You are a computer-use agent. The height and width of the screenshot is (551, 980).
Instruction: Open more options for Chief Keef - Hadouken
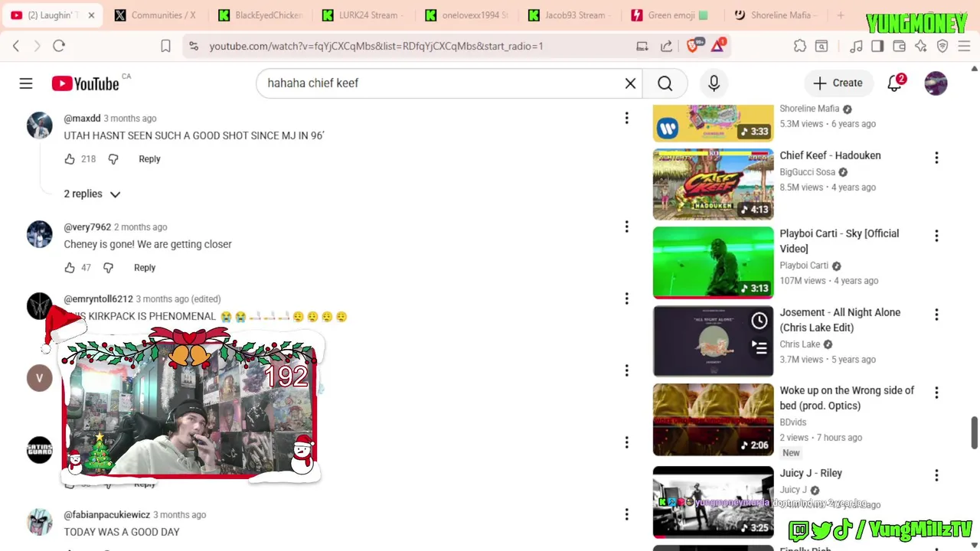pyautogui.click(x=936, y=158)
